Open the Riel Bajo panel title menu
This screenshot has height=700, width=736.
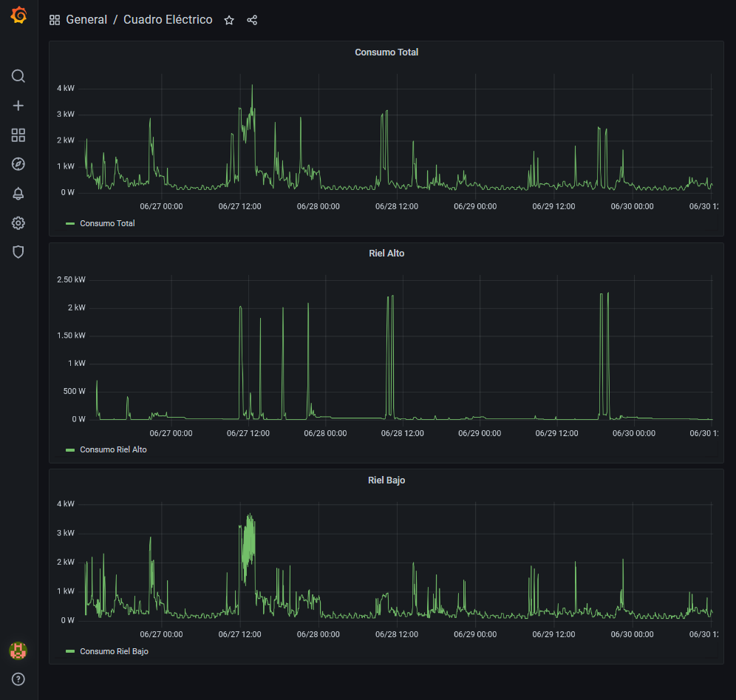[x=386, y=480]
